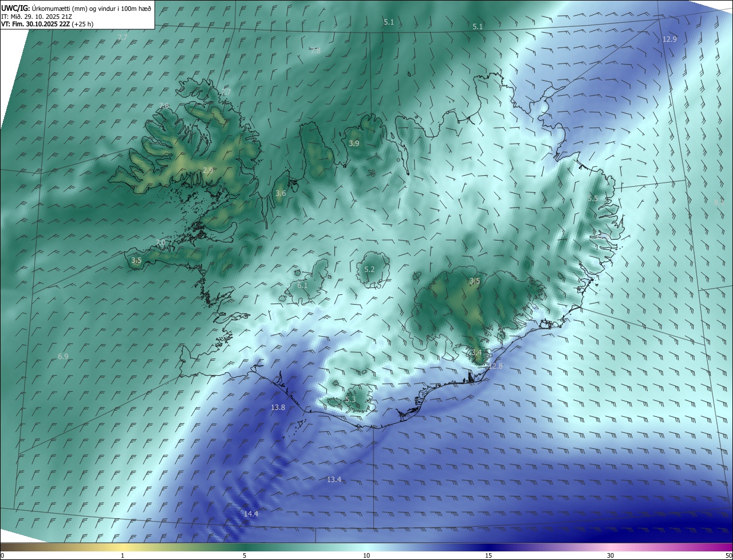733x560 pixels.
Task: Click the color scale tick labeled 50
Action: (x=728, y=555)
